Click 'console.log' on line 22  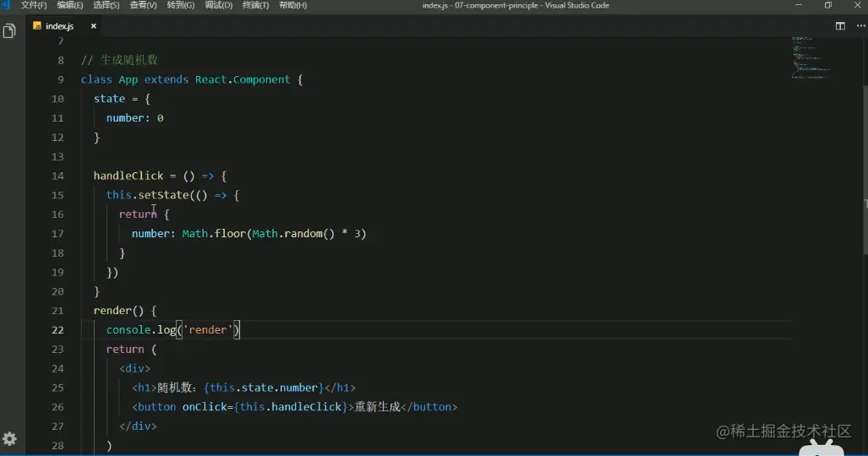(140, 330)
